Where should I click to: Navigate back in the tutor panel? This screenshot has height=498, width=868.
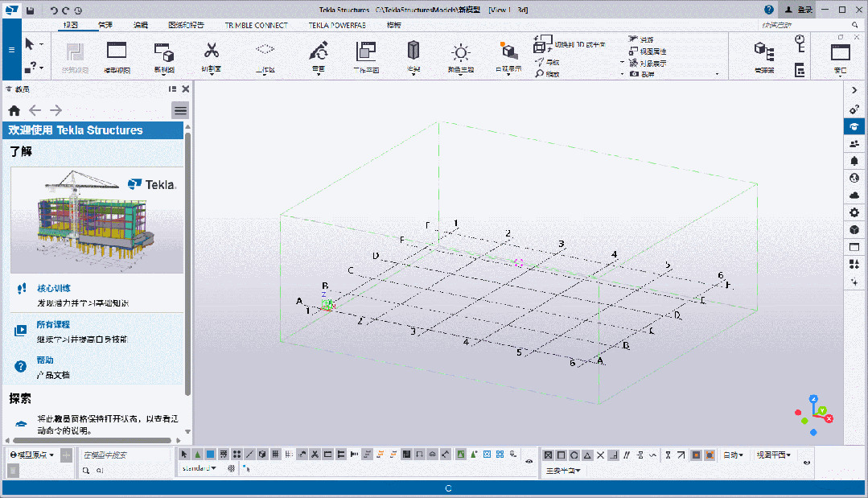pyautogui.click(x=35, y=110)
